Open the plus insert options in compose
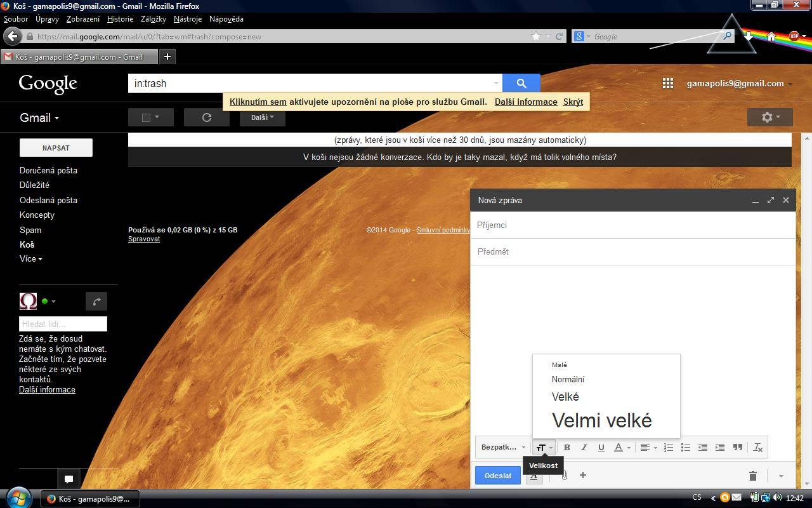812x508 pixels. coord(583,475)
